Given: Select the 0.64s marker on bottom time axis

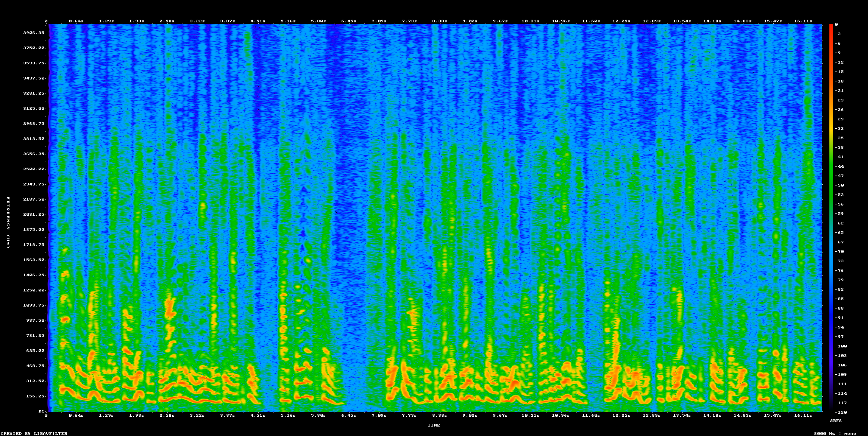Looking at the screenshot, I should coord(76,416).
